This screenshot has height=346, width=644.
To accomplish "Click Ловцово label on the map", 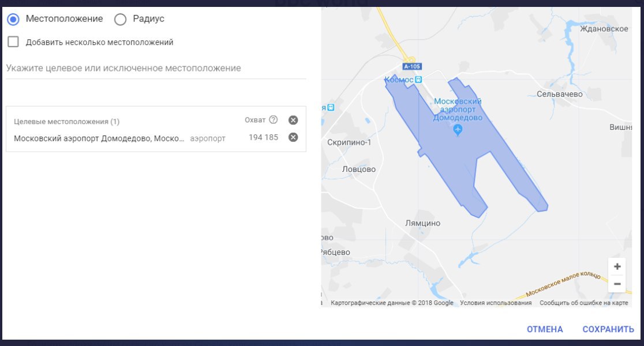I will coord(359,169).
